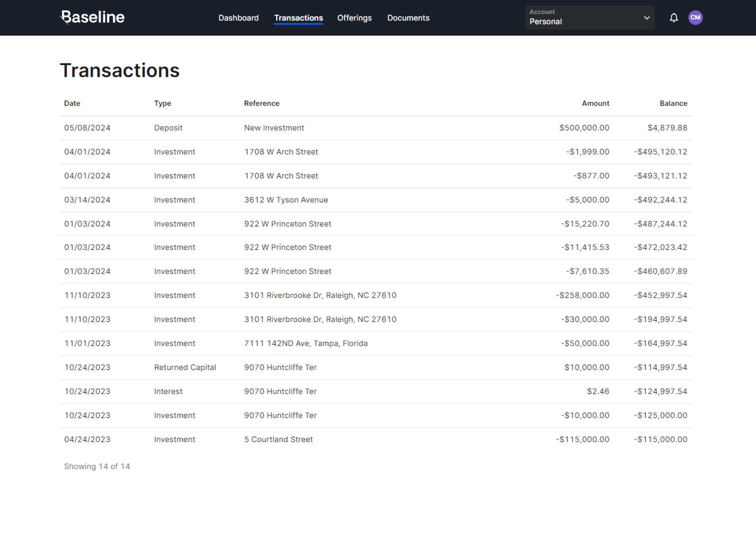Navigate to Documents
Viewport: 756px width, 550px height.
(408, 18)
